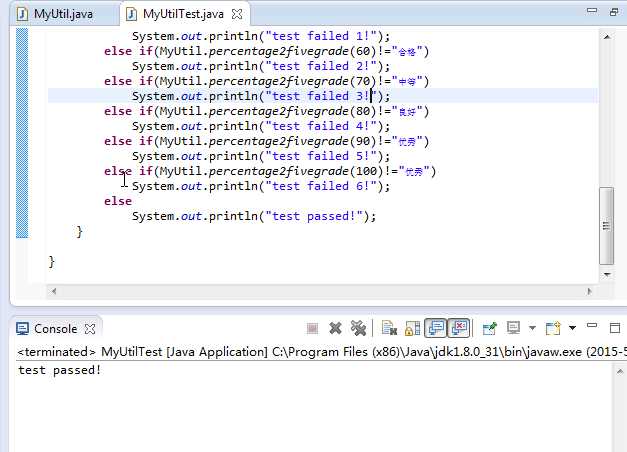Click the highlighted "test failed 3!" line
The image size is (627, 452).
pos(261,96)
